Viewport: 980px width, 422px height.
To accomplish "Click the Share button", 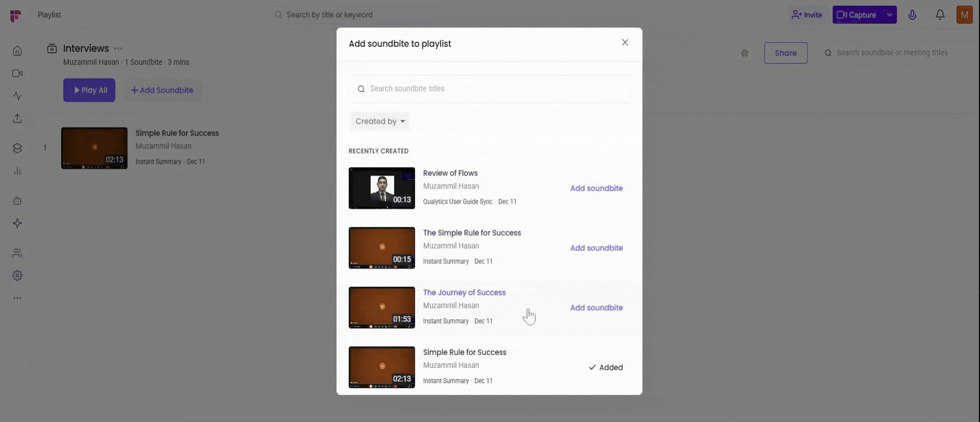I will pos(786,53).
